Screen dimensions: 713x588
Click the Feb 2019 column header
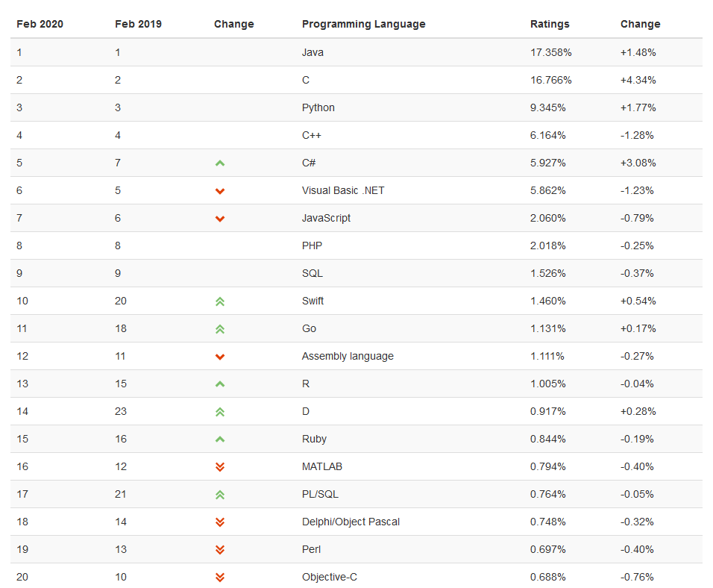[x=138, y=24]
